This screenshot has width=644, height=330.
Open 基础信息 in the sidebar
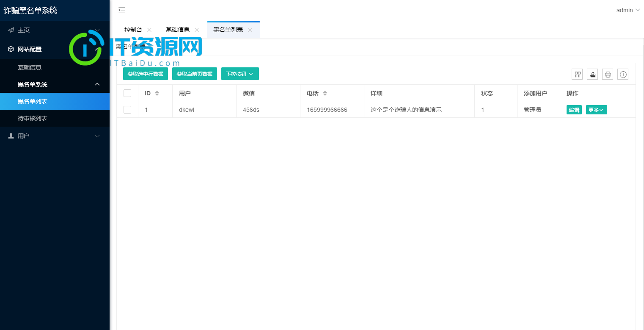[55, 67]
